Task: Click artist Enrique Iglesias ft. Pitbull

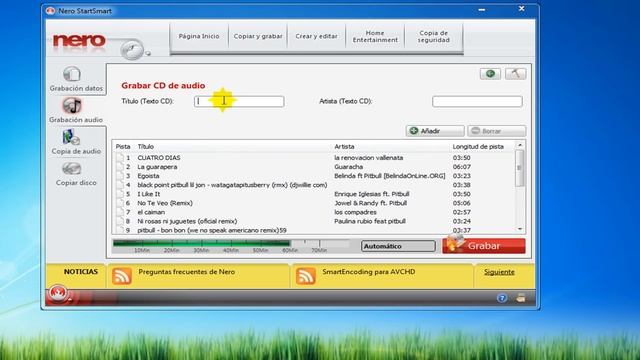Action: [x=371, y=194]
